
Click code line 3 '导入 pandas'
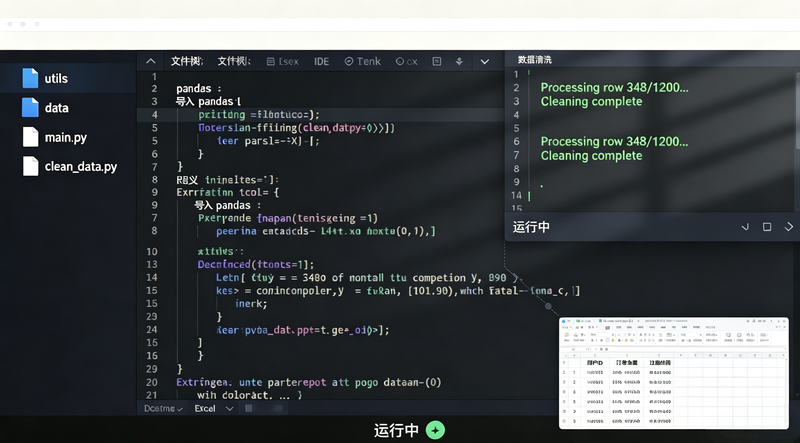coord(208,102)
